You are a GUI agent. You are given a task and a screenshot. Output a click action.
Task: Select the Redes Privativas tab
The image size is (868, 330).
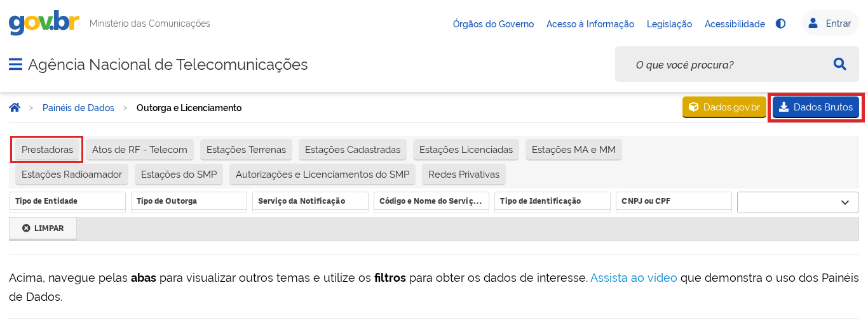(x=464, y=174)
